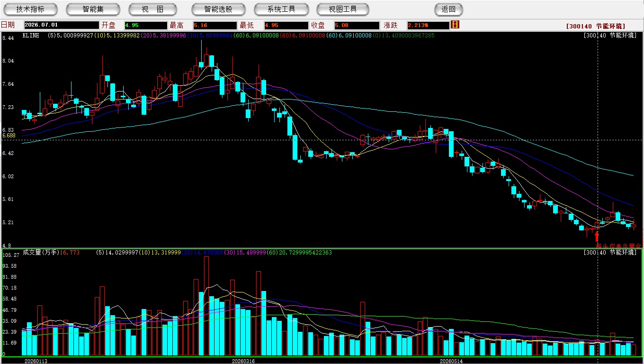Click the red [300140 节能环境] header label
This screenshot has height=364, width=644.
[x=596, y=26]
